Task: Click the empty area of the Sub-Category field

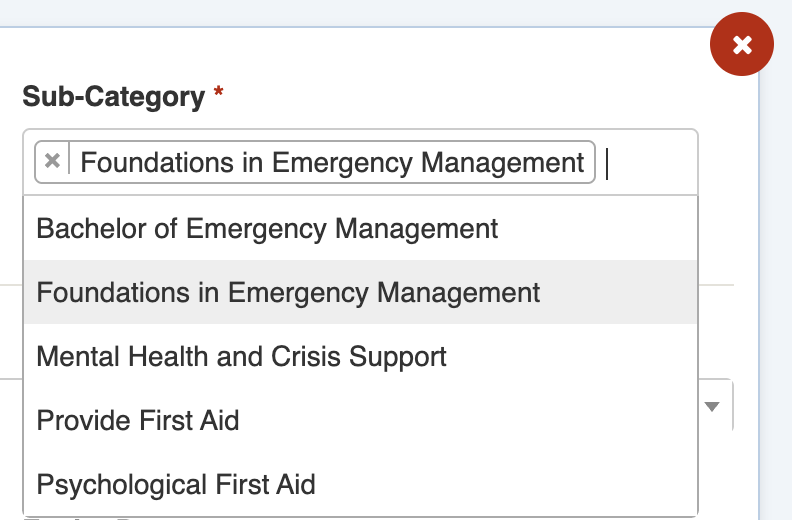Action: [650, 162]
